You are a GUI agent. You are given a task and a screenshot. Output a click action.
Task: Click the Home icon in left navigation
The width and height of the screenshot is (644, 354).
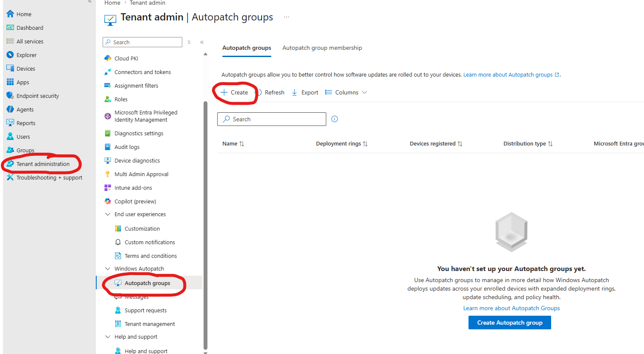tap(10, 14)
